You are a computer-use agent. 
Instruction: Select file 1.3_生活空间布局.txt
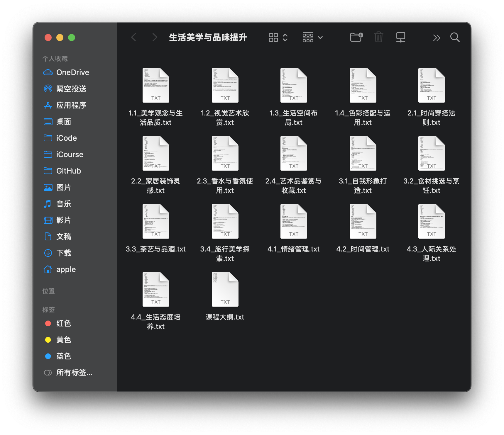pyautogui.click(x=294, y=97)
